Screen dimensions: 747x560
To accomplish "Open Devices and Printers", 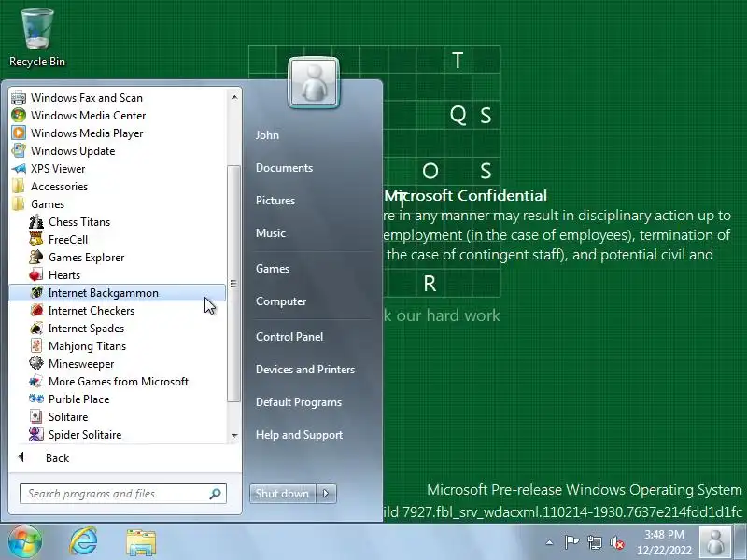I will [305, 369].
